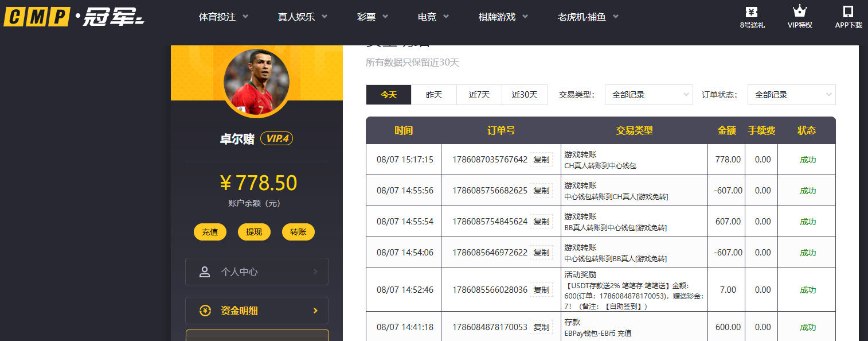Click the 资金明细 chevron arrow
Viewport: 868px width, 341px height.
click(315, 311)
